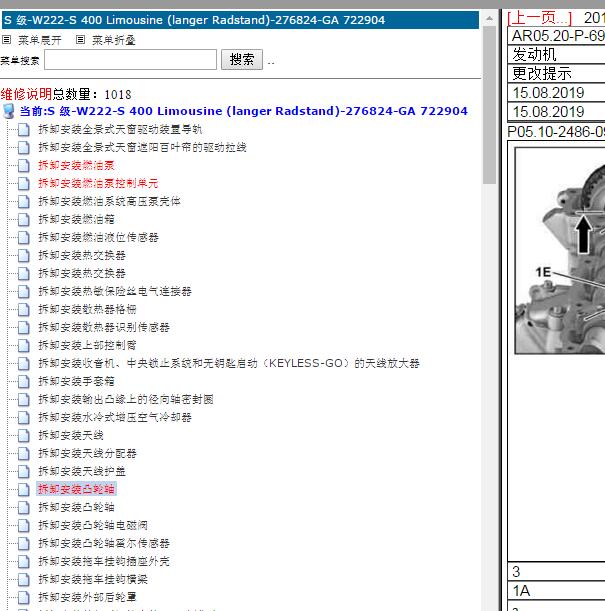Click the tree panel vertical scrollbar thumb
Screen dimensions: 605x611
[489, 105]
